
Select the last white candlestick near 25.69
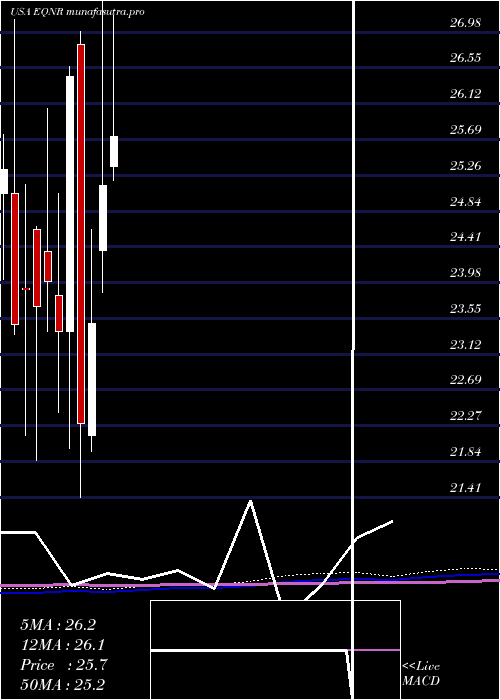tap(114, 151)
